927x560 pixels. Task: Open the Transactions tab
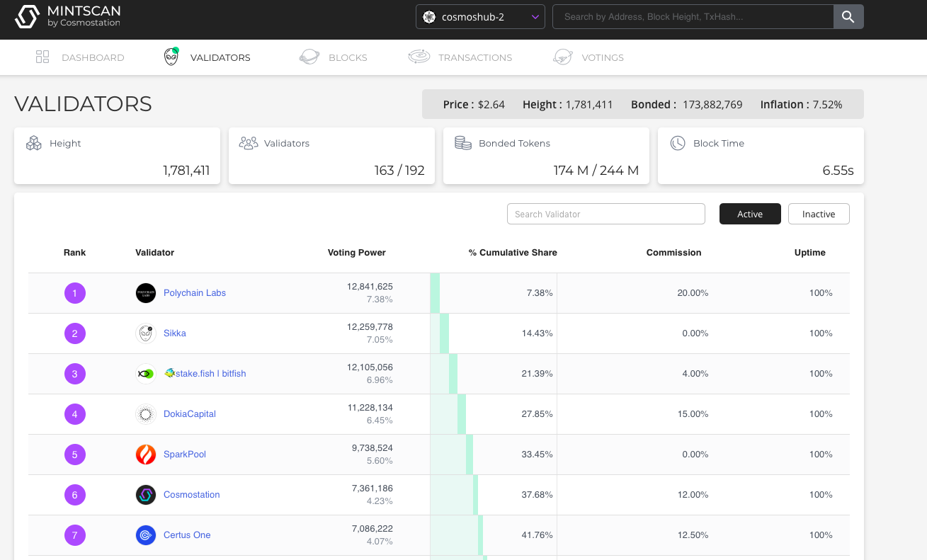tap(460, 57)
